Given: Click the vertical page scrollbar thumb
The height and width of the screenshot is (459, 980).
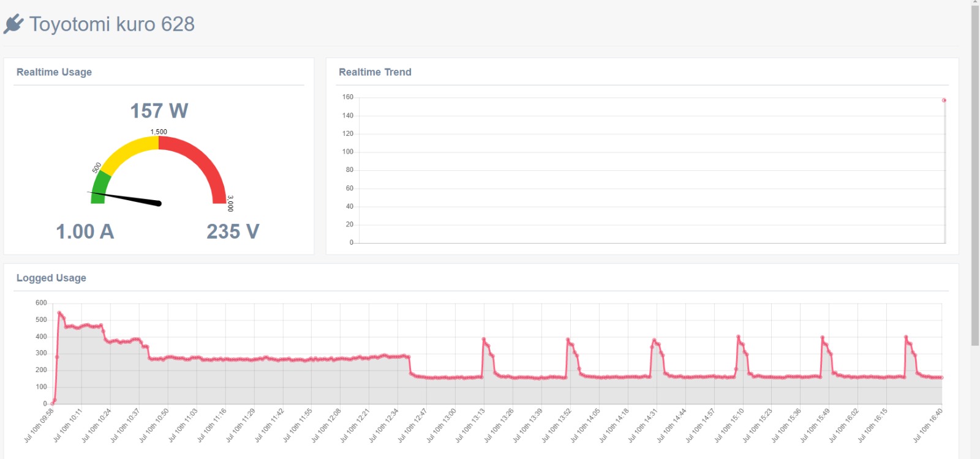Looking at the screenshot, I should [x=975, y=175].
